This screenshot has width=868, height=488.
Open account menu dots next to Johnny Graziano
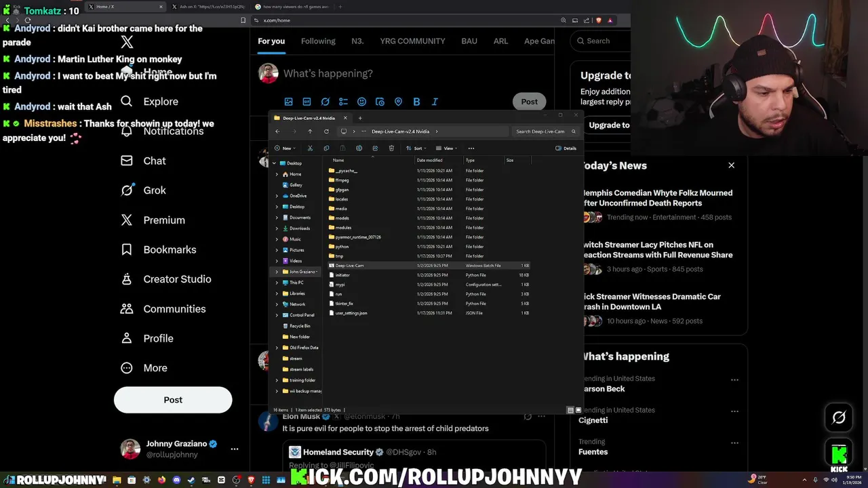click(x=235, y=449)
